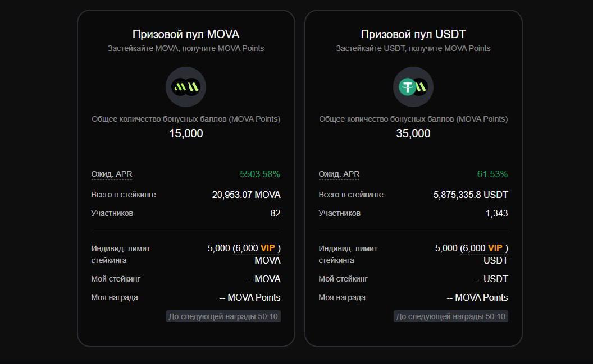Open the 'Призовой пул MOVA' card title
This screenshot has height=364, width=593.
[186, 34]
